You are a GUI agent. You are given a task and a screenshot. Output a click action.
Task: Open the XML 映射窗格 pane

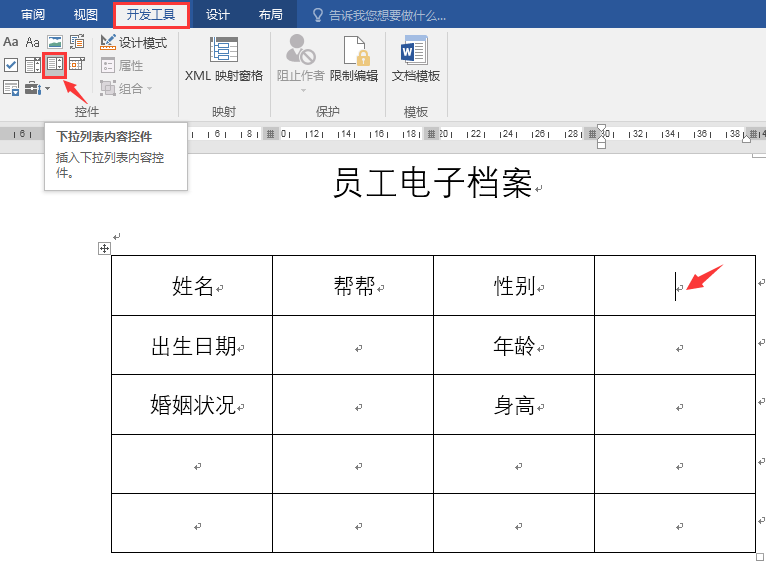224,59
